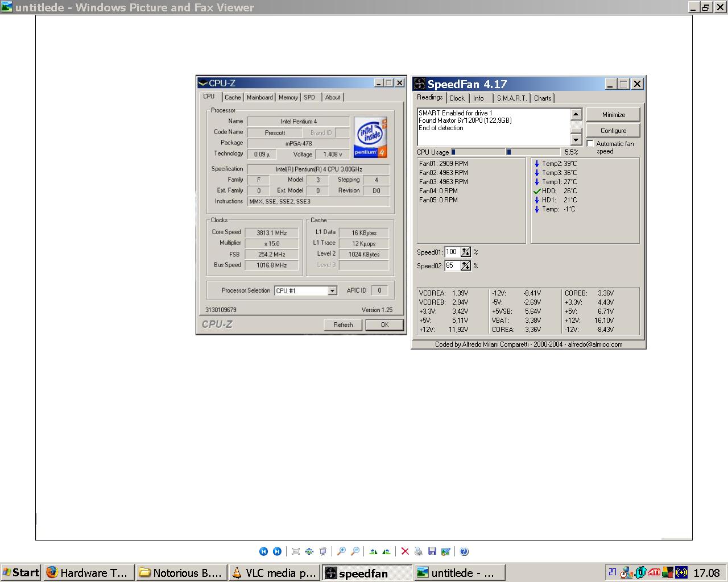Click the CPU-Z Refresh button
The image size is (728, 582).
(x=343, y=325)
